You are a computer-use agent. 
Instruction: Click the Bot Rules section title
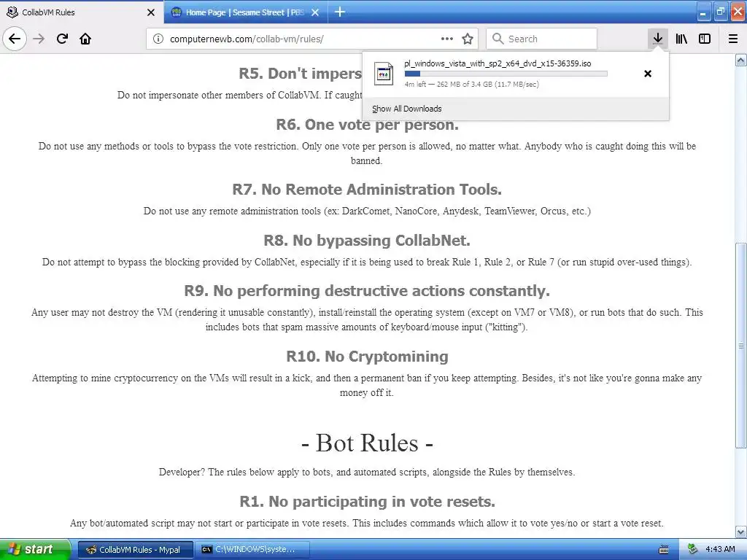(367, 443)
